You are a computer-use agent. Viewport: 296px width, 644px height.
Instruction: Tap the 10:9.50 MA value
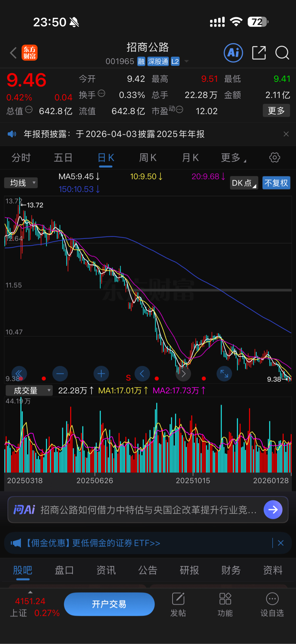pos(146,177)
